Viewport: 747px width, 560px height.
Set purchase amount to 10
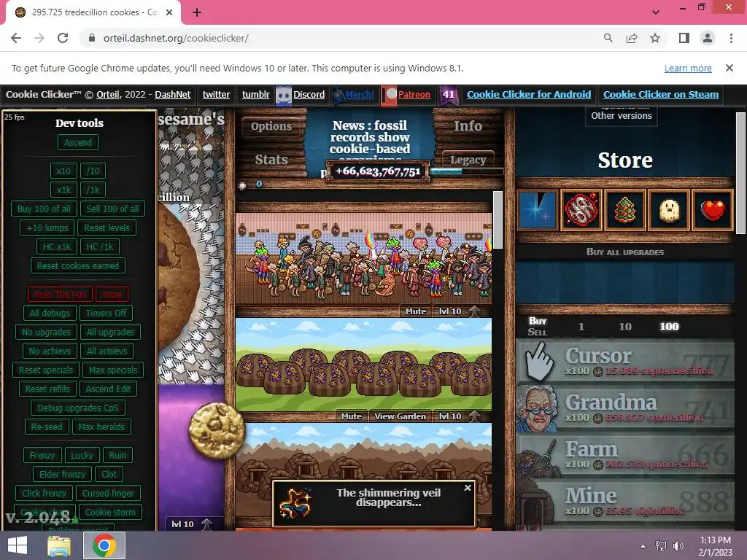click(x=625, y=327)
